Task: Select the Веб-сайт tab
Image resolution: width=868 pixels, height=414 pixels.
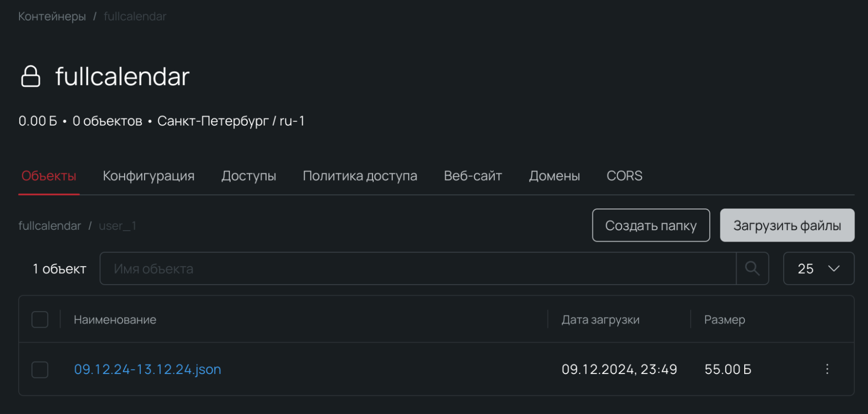Action: pos(472,176)
